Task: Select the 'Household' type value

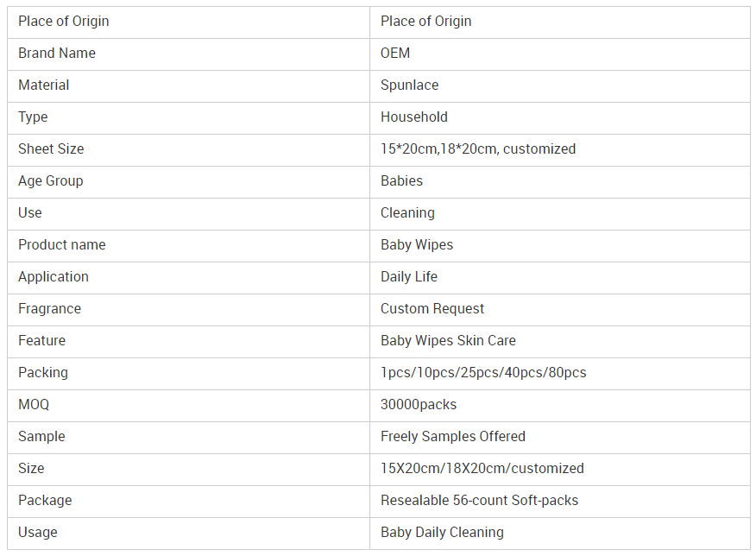Action: click(414, 117)
